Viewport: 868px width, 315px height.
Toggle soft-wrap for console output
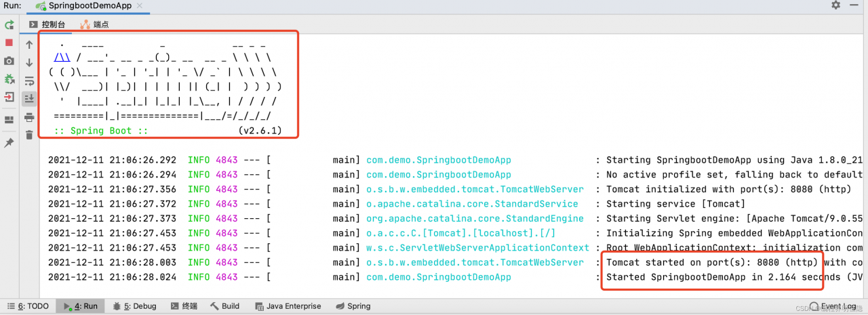point(29,81)
